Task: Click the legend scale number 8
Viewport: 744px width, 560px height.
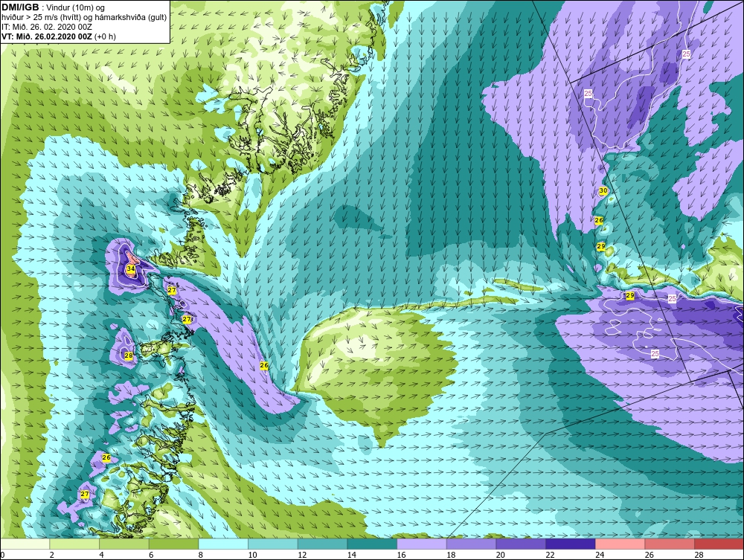Action: pos(201,555)
